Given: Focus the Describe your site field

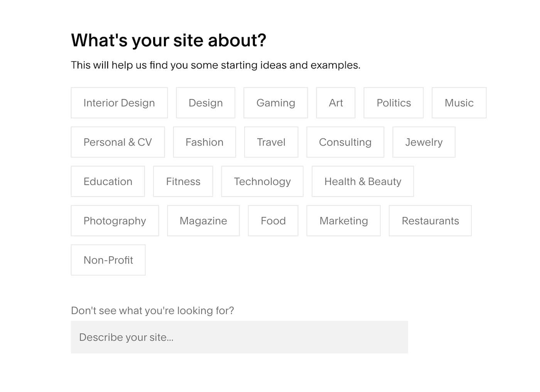Looking at the screenshot, I should 239,337.
